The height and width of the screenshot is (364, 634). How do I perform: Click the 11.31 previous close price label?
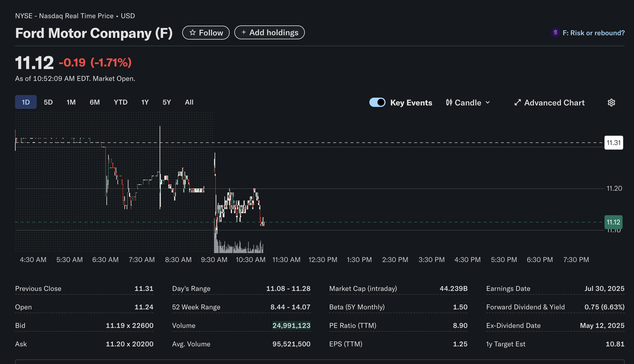(614, 143)
